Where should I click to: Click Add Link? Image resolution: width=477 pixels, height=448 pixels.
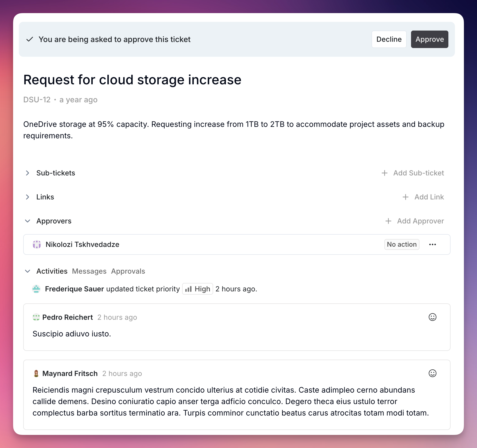coord(423,197)
